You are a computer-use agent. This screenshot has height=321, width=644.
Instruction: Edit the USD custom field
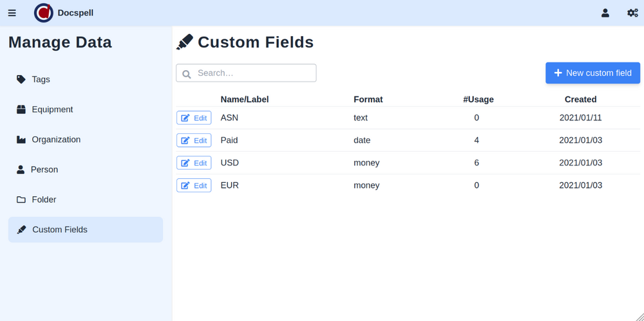coord(194,163)
